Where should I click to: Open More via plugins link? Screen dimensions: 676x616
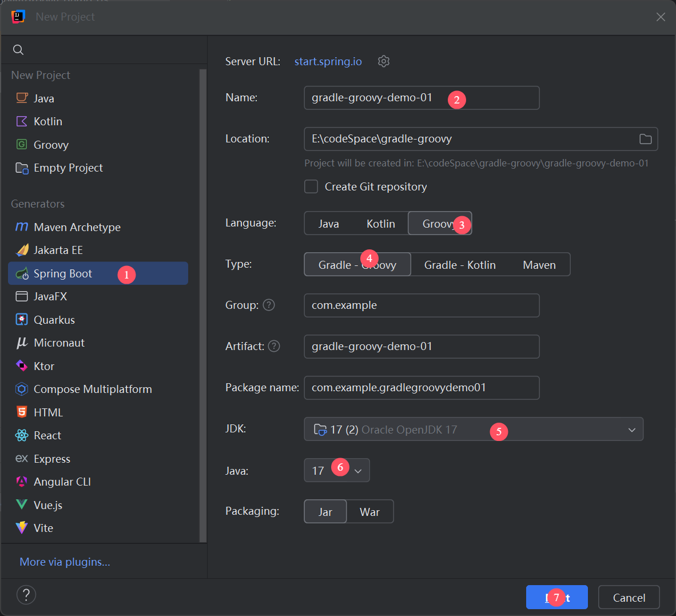click(65, 562)
